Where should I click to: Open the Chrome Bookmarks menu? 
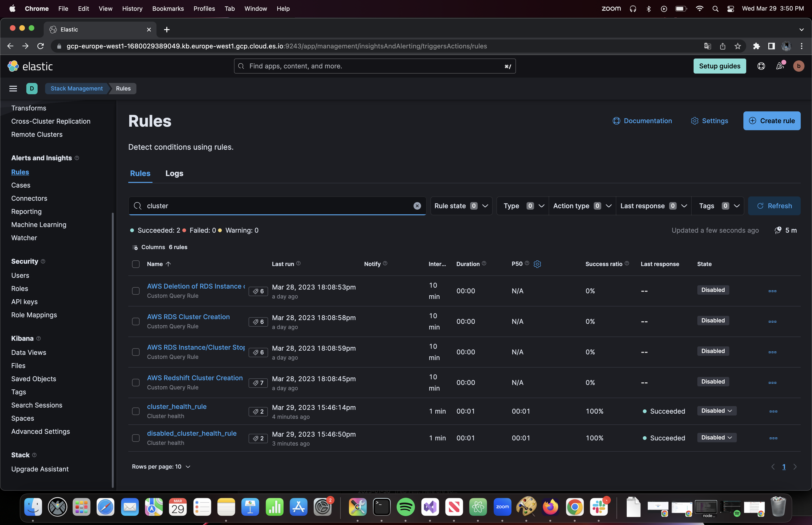click(168, 8)
